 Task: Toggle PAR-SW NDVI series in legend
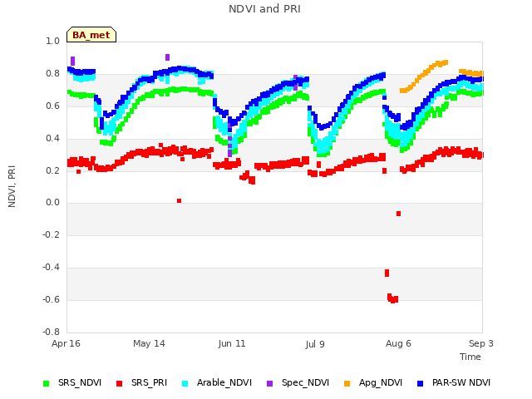click(x=454, y=382)
